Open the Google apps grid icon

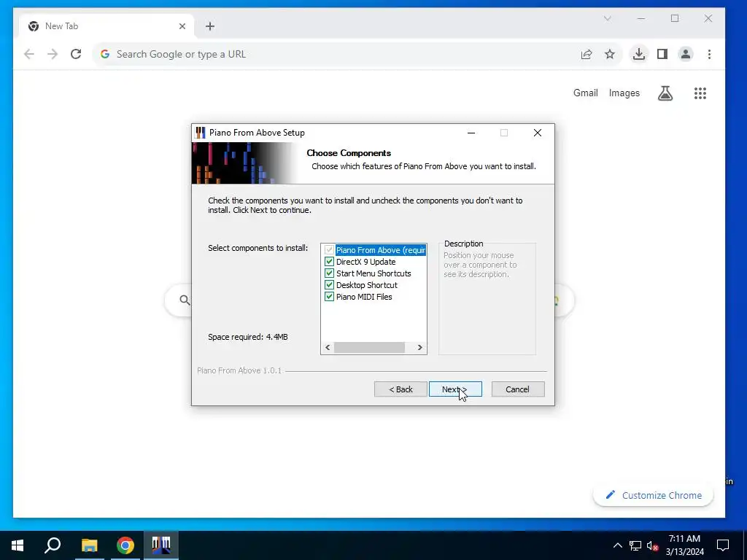700,93
